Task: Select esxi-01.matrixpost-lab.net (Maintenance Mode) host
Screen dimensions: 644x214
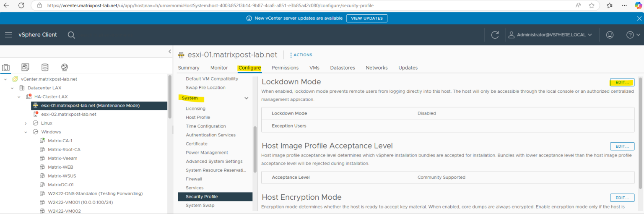Action: (x=99, y=105)
